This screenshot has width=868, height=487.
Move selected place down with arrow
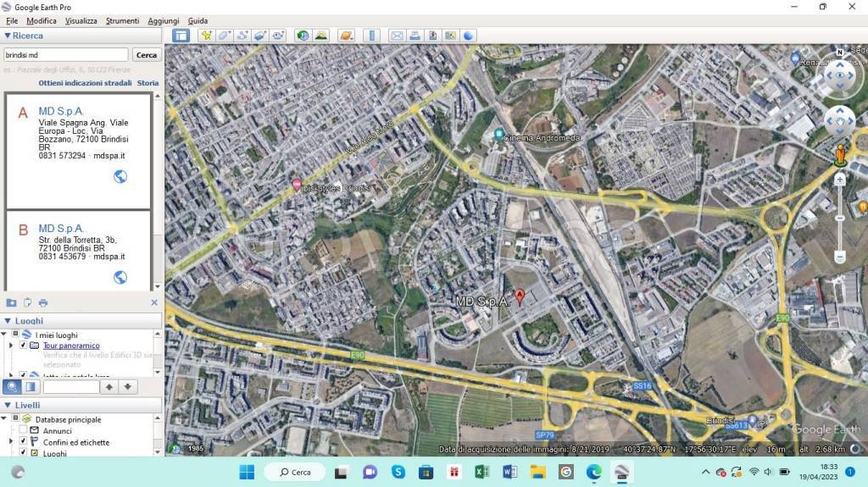[127, 387]
